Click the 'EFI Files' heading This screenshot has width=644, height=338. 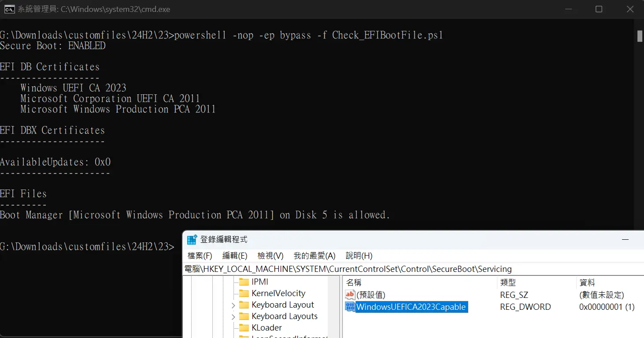(x=23, y=194)
